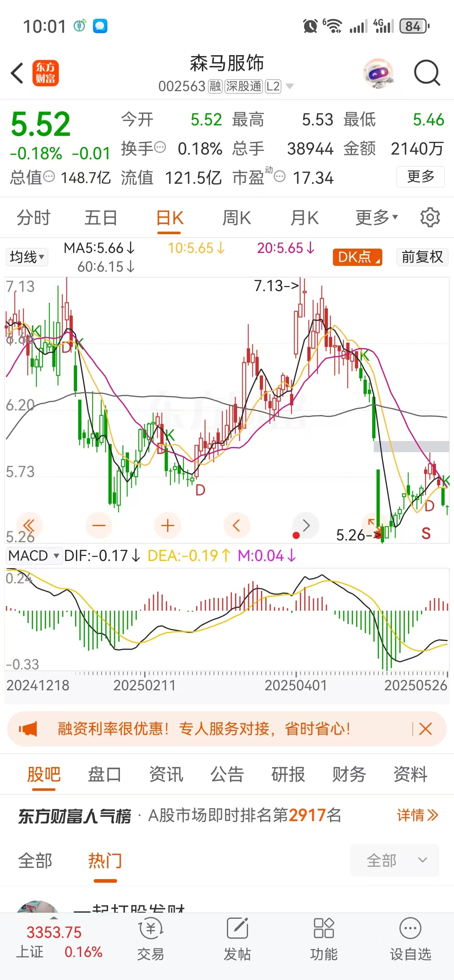The width and height of the screenshot is (454, 980).
Task: Tap the 总值 info circle icon
Action: pos(49,176)
